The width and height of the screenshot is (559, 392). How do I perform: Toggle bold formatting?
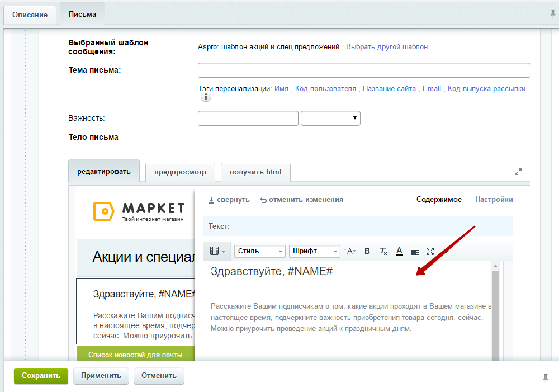(x=367, y=251)
